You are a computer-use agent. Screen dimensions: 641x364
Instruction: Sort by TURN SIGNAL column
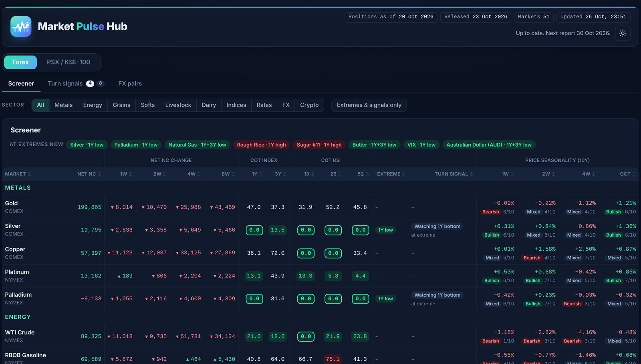454,174
